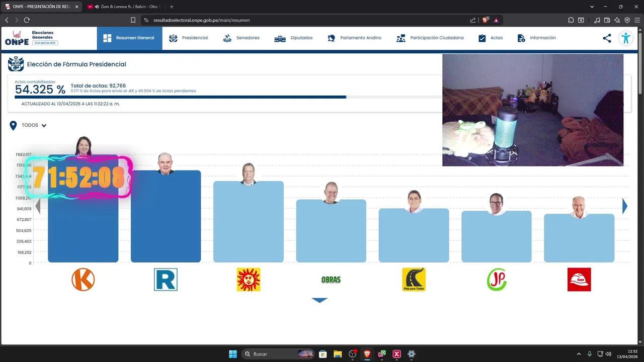This screenshot has width=644, height=362.
Task: Open the Leo AI sparkle icon
Action: (617, 20)
